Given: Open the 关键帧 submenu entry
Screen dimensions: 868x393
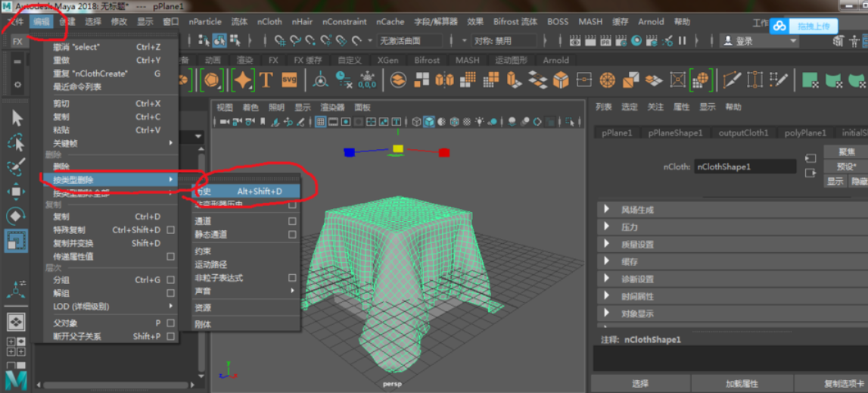Looking at the screenshot, I should click(112, 144).
